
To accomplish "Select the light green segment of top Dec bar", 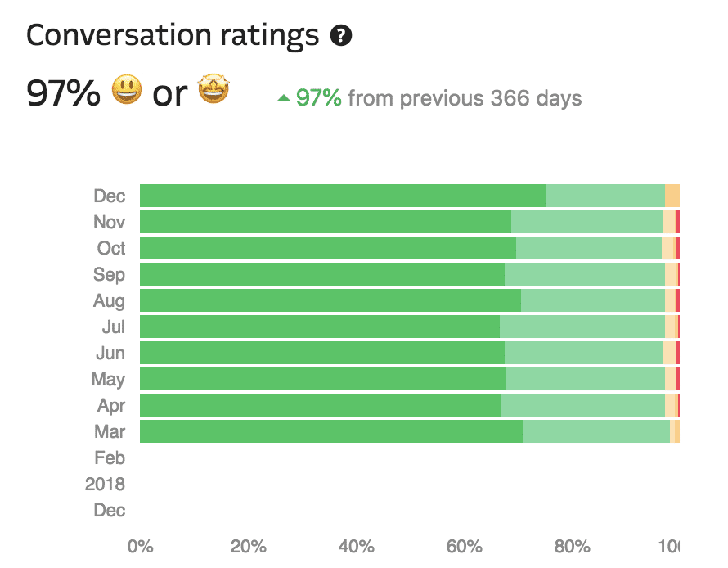I will [x=605, y=196].
